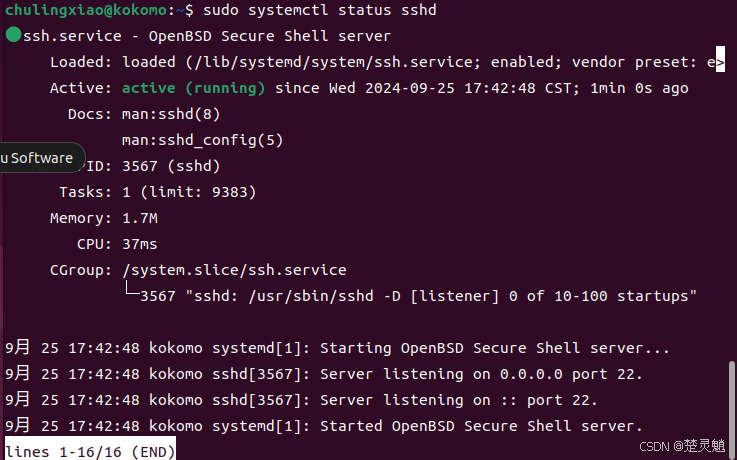Click the CGroup tree branch symbol
The height and width of the screenshot is (460, 737).
click(132, 288)
